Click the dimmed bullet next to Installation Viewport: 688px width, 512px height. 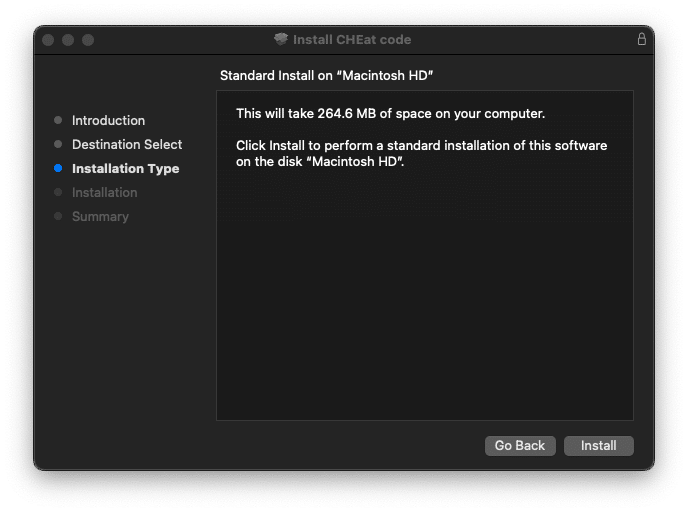58,192
